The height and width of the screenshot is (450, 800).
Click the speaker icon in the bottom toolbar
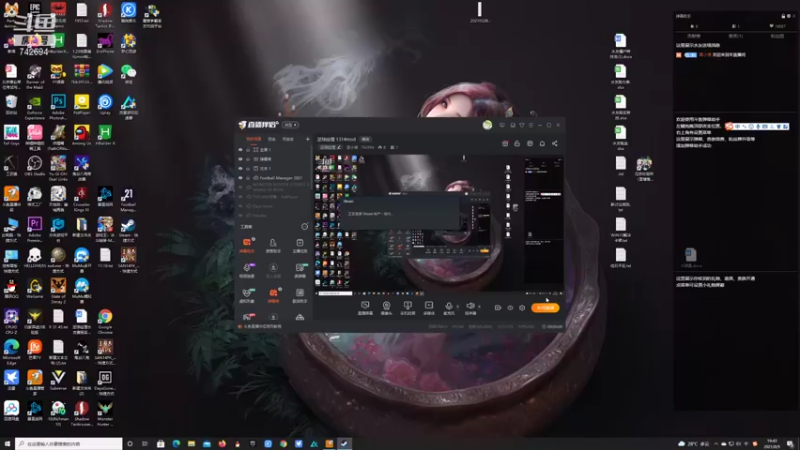(470, 305)
